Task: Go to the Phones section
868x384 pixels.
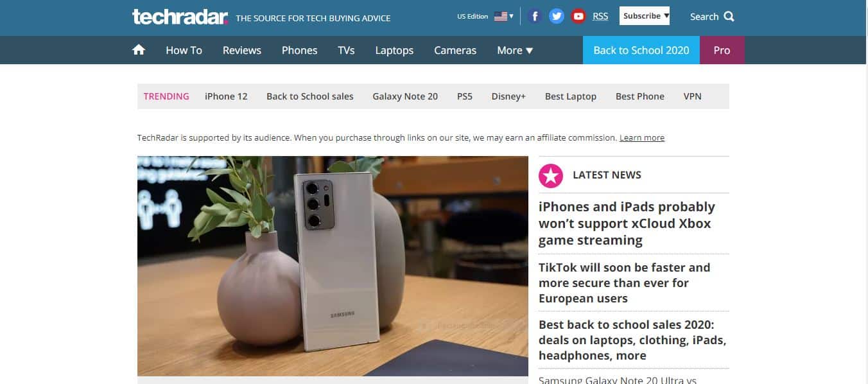Action: (x=300, y=50)
